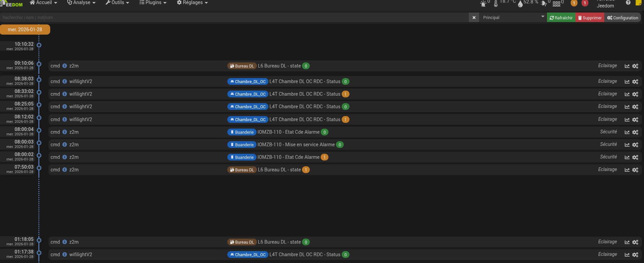Click Eclairage label on 08:25:05 row
The height and width of the screenshot is (263, 644).
tap(607, 106)
